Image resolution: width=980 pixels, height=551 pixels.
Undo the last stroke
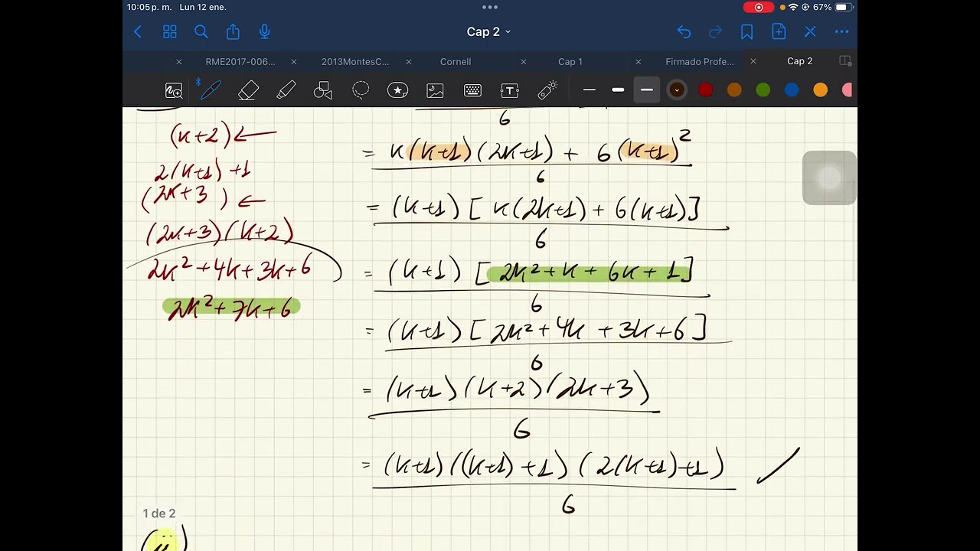point(684,31)
